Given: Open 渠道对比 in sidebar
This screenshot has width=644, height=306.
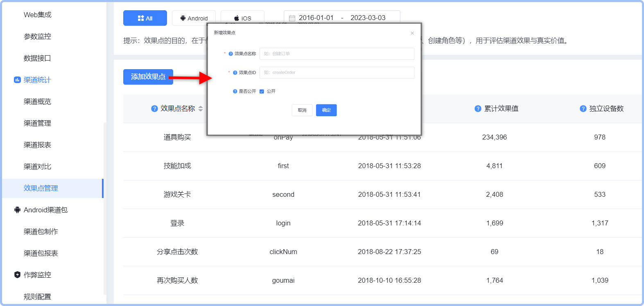Looking at the screenshot, I should [37, 166].
